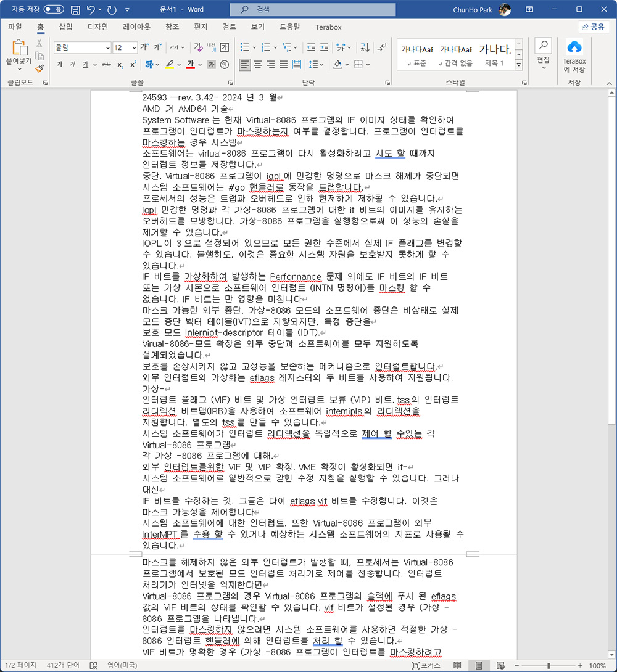
Task: Click the distributed alignment icon
Action: click(296, 64)
